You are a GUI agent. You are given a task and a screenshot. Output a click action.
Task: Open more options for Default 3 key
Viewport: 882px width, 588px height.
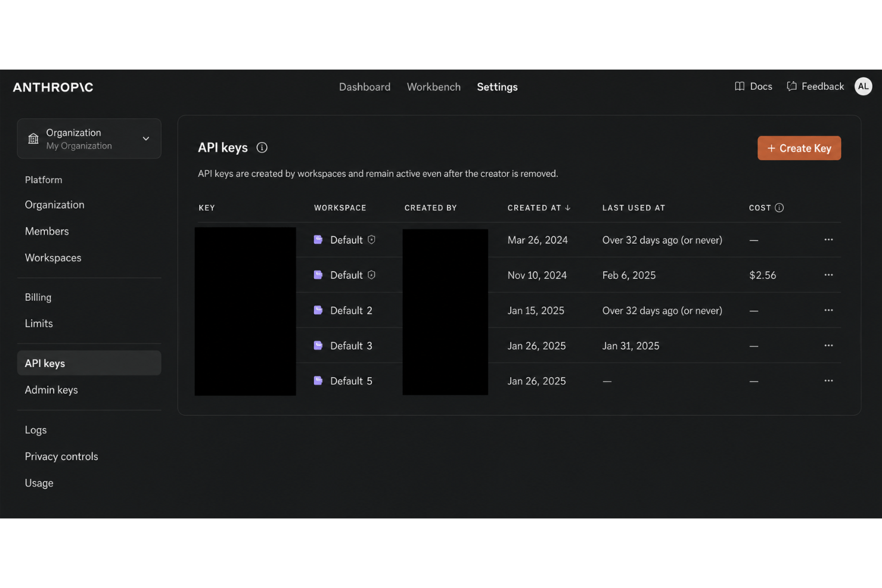tap(828, 346)
